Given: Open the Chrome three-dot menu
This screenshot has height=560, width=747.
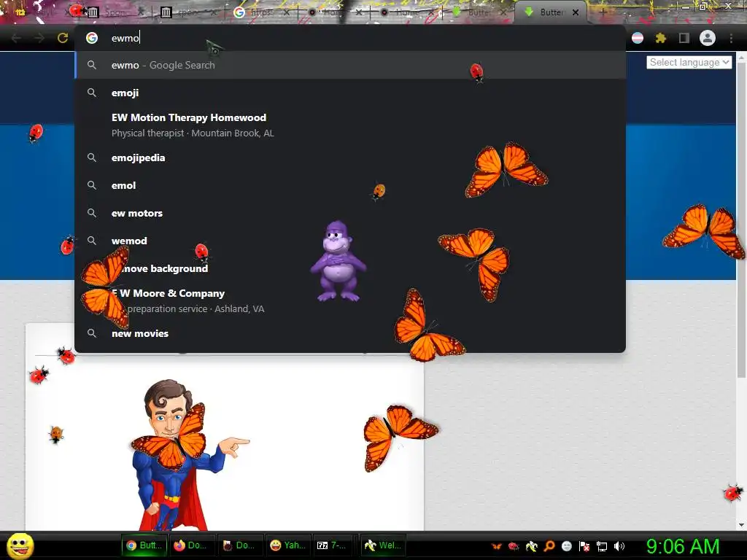Looking at the screenshot, I should pyautogui.click(x=731, y=38).
